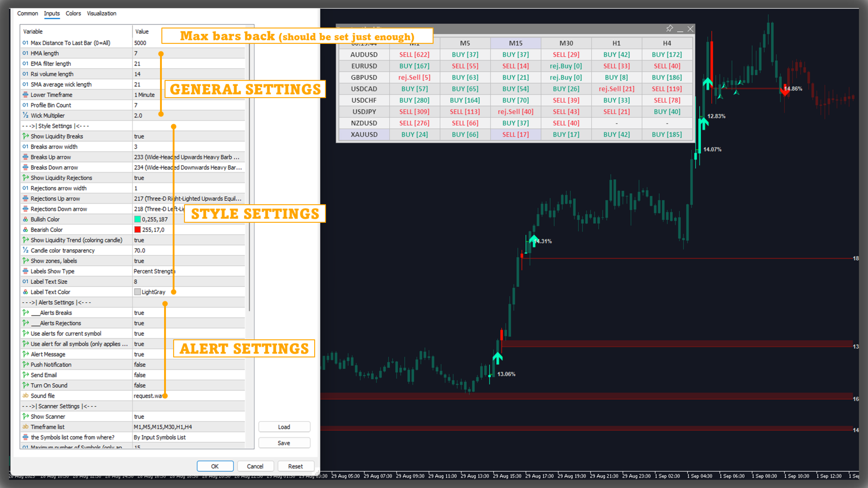The width and height of the screenshot is (868, 488).
Task: Click the Breaks Up arrow enum icon
Action: [25, 157]
